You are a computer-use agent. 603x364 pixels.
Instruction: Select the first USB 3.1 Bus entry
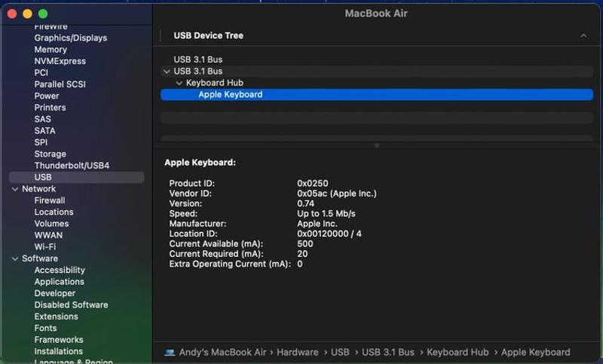click(x=197, y=60)
